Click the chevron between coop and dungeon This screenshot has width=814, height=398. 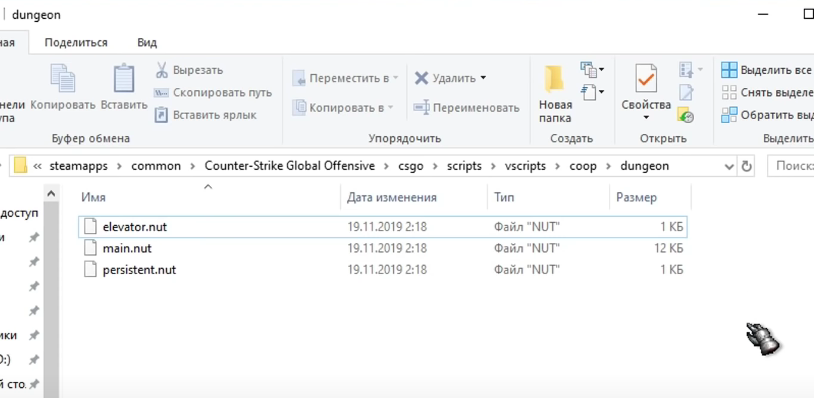pyautogui.click(x=609, y=166)
